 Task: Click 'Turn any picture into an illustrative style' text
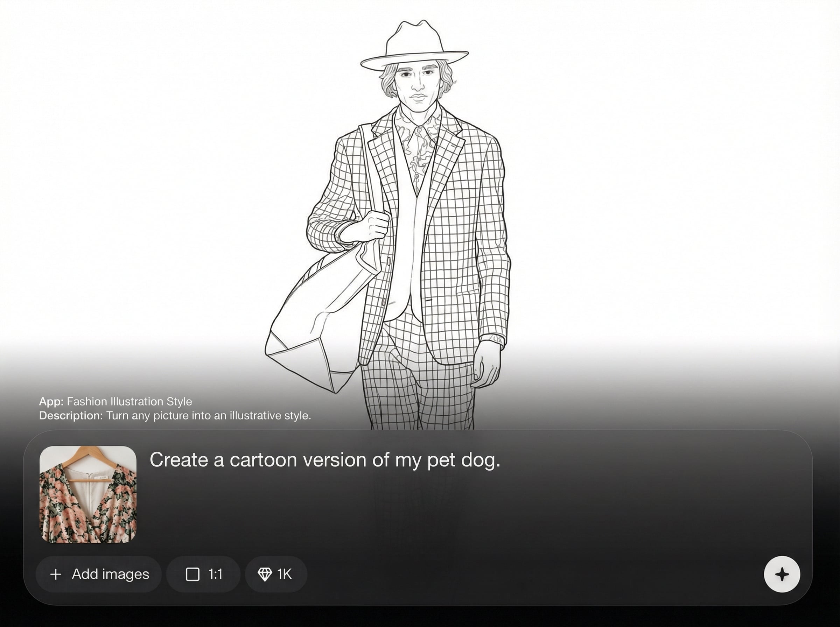(x=208, y=416)
